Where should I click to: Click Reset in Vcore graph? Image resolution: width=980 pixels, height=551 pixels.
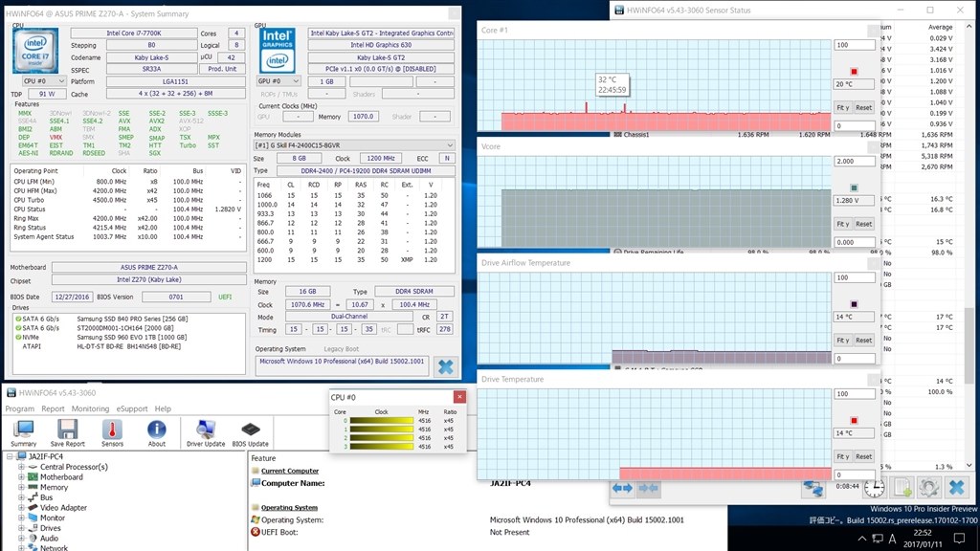864,224
